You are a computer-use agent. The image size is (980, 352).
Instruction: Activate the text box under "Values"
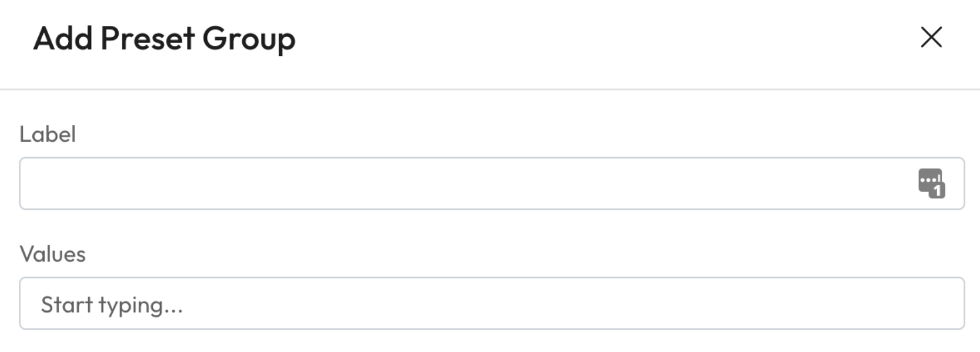click(x=492, y=303)
